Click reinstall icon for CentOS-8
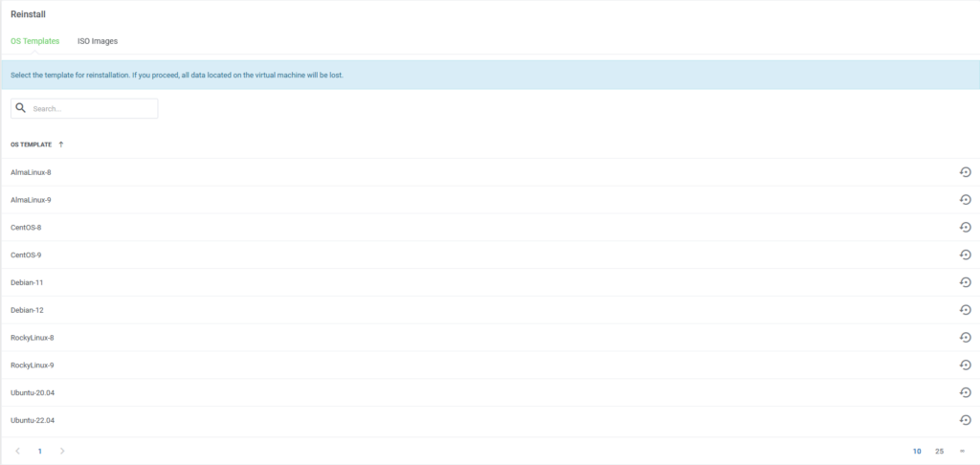 coord(965,228)
